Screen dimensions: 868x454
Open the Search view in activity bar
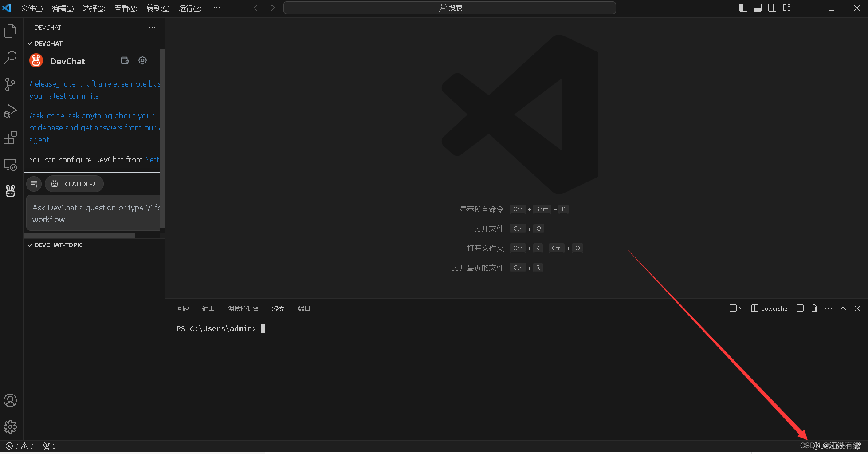coord(10,58)
